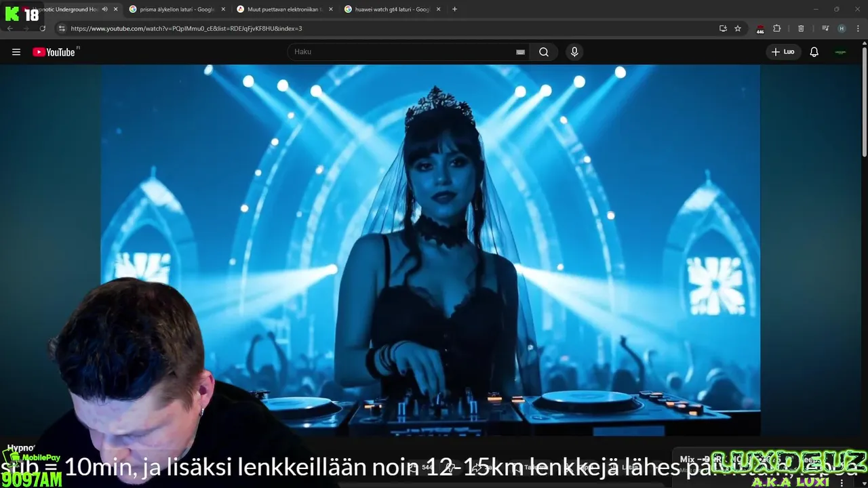Open the Chrome profile H avatar

click(x=842, y=28)
